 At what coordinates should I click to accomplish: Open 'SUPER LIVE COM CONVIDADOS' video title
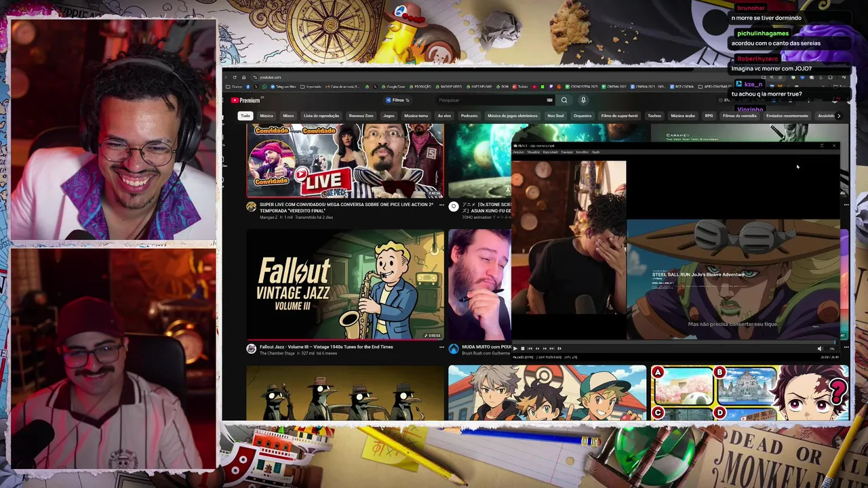click(x=346, y=207)
